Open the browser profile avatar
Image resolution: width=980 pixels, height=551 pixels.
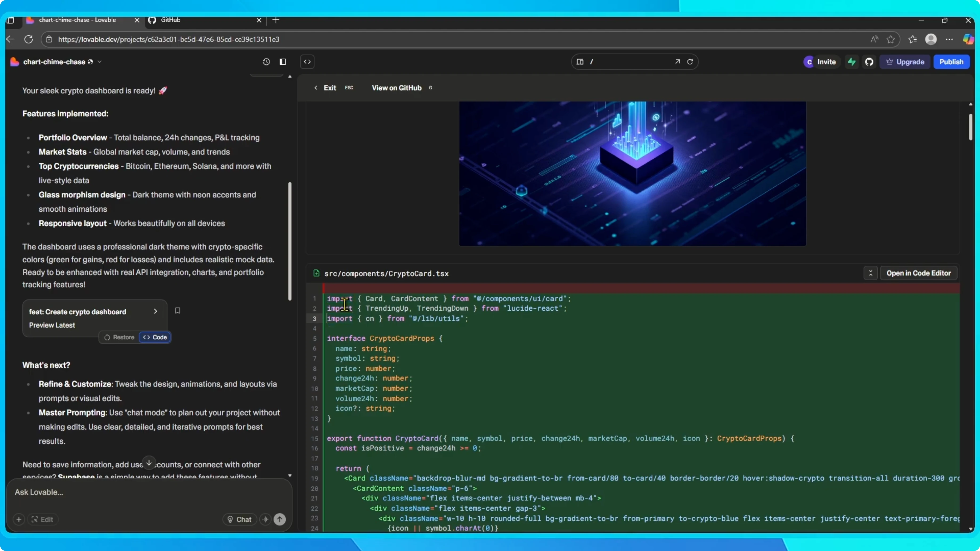(x=931, y=39)
